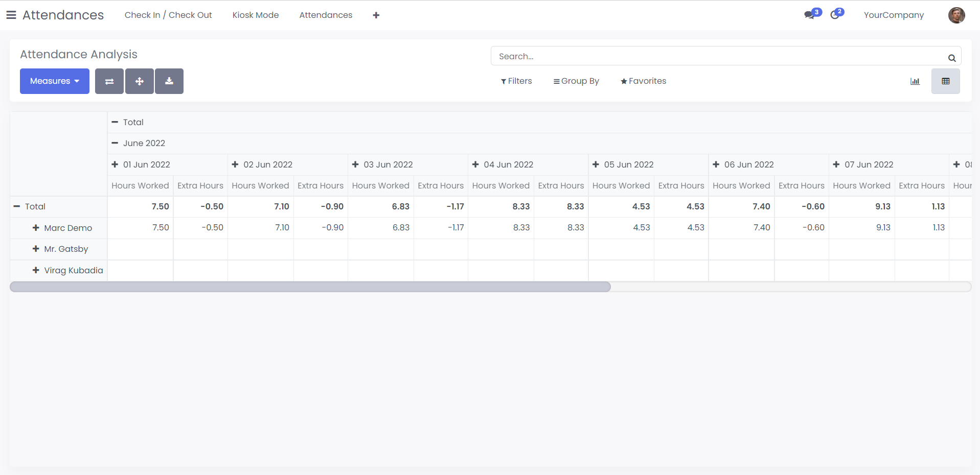Click the Expand all button
This screenshot has height=475, width=980.
(140, 81)
